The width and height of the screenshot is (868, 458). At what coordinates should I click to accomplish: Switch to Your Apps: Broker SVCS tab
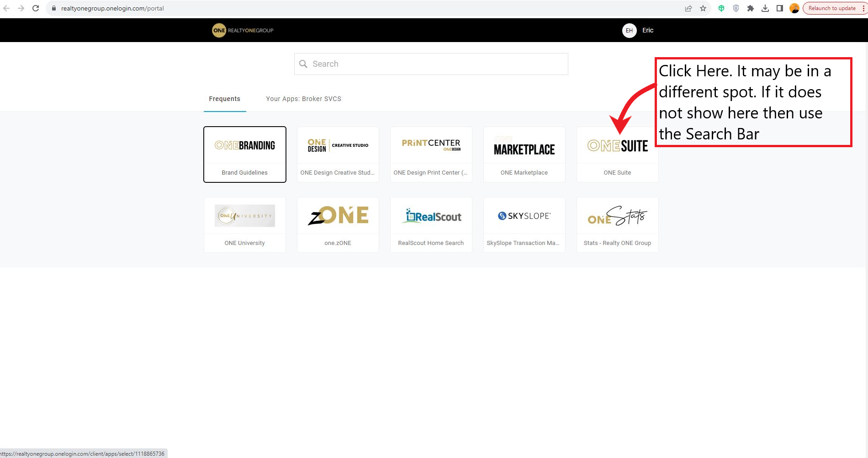click(304, 99)
